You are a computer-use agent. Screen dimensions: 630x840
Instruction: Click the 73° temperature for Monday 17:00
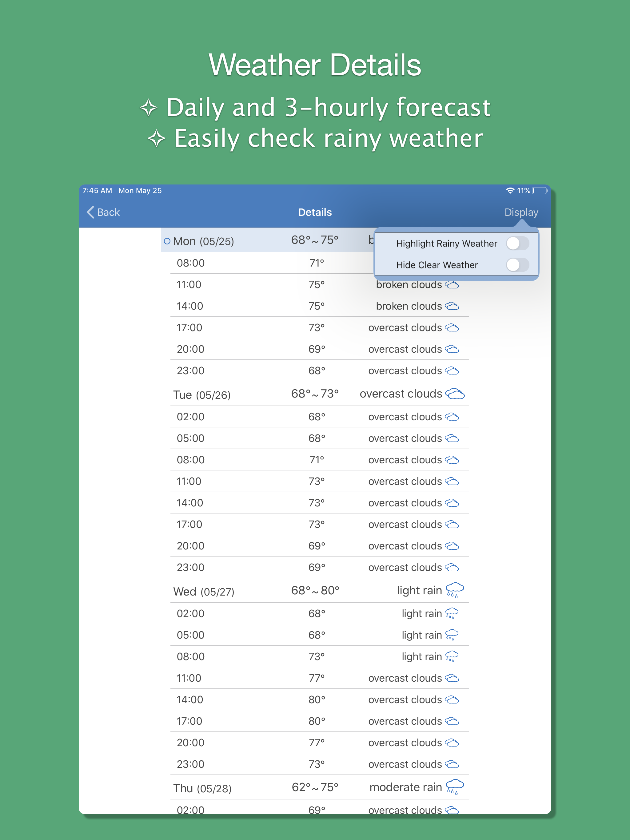coord(317,328)
